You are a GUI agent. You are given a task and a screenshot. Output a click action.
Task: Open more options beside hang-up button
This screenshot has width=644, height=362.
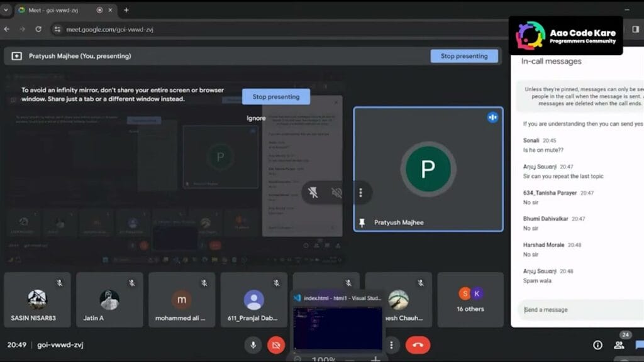point(391,344)
